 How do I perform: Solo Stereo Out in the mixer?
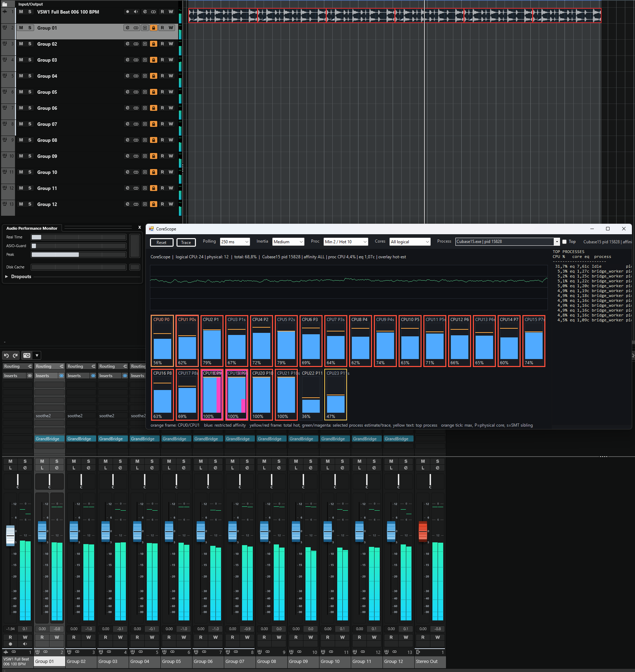[438, 461]
